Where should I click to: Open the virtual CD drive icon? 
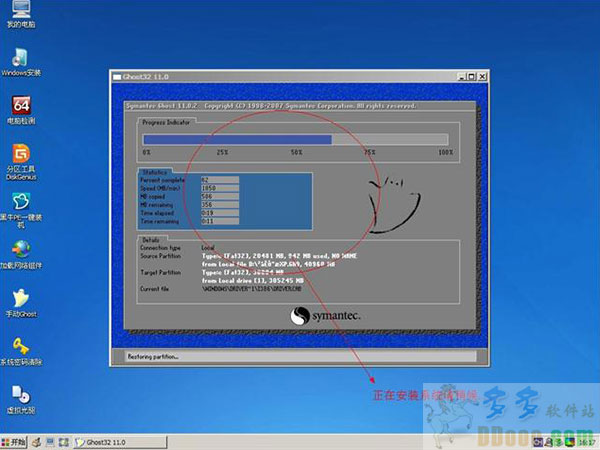click(x=21, y=399)
